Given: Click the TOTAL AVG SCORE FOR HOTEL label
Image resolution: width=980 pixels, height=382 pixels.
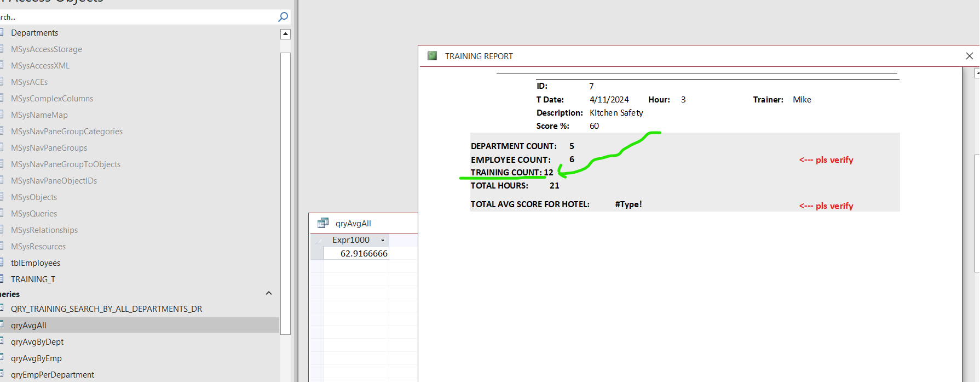Looking at the screenshot, I should pos(530,204).
